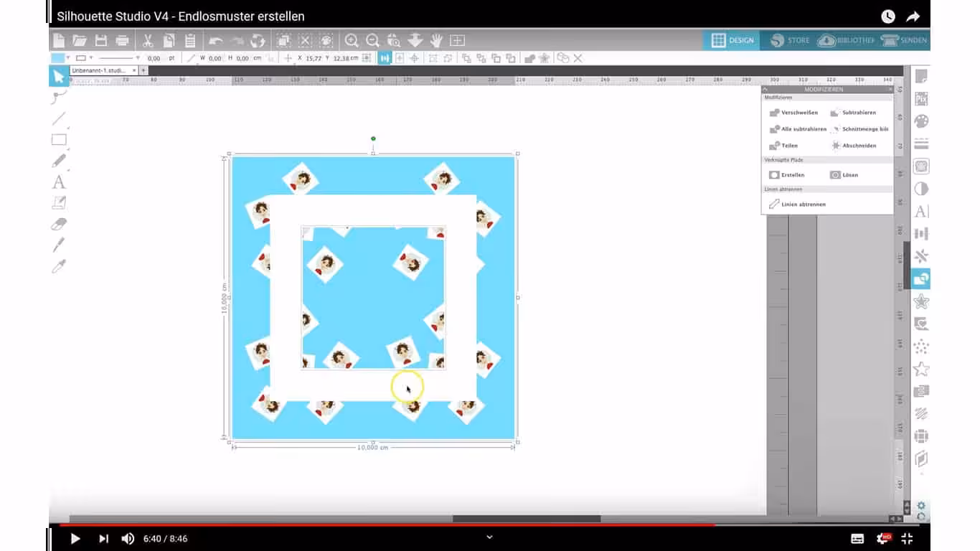Viewport: 980px width, 551px height.
Task: Mute the video volume
Action: point(128,539)
